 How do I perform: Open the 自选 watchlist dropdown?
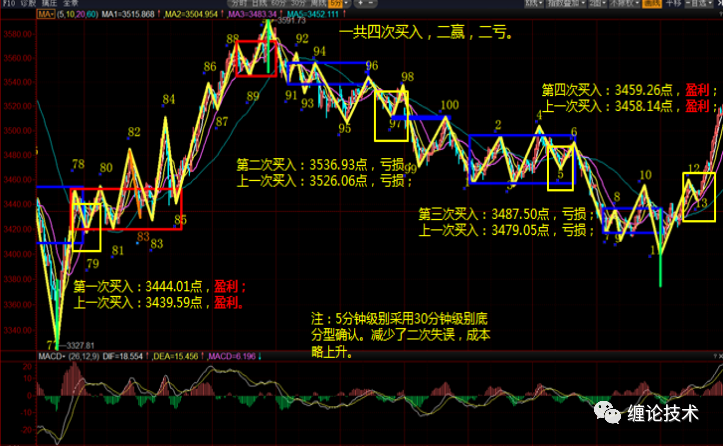[x=700, y=3]
